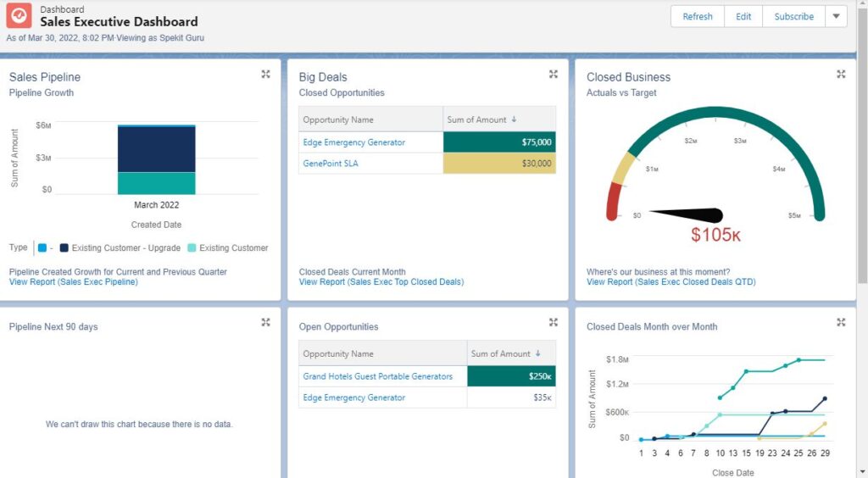This screenshot has height=478, width=868.
Task: Click the Pipeline Growth subtitle
Action: tap(41, 92)
